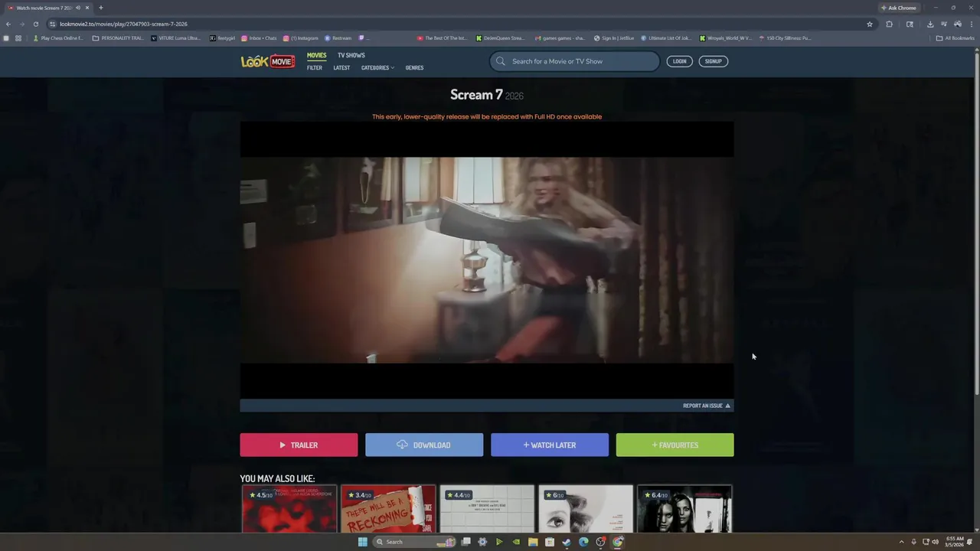Screen dimensions: 980x551
Task: Open the 6.4/10 rated movie thumbnail
Action: 684,509
